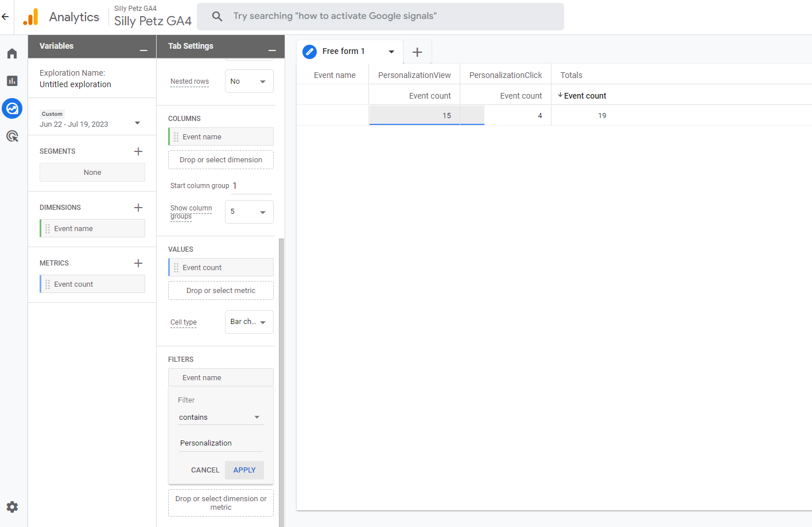812x527 pixels.
Task: Click the Event count header under PersonalizationClick
Action: tap(521, 96)
